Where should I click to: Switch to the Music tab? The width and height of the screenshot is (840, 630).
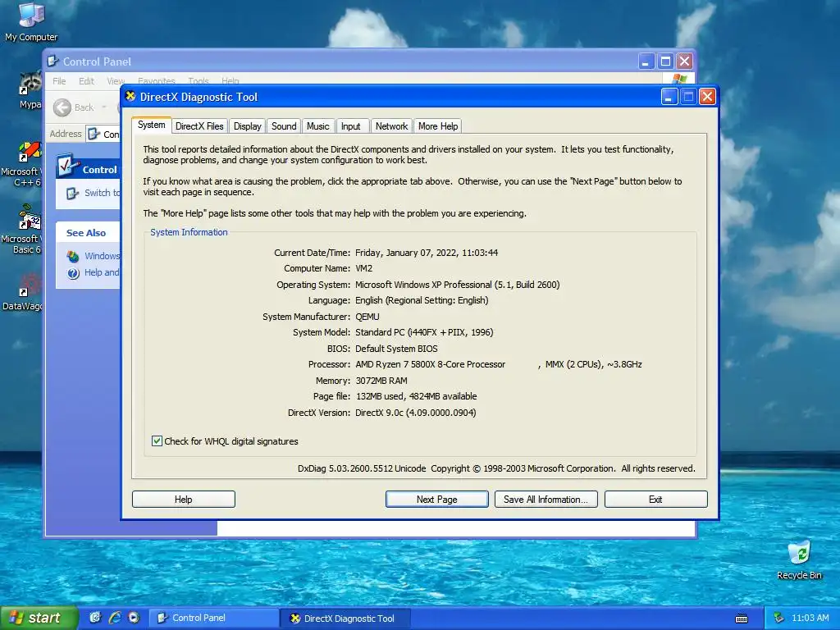317,126
